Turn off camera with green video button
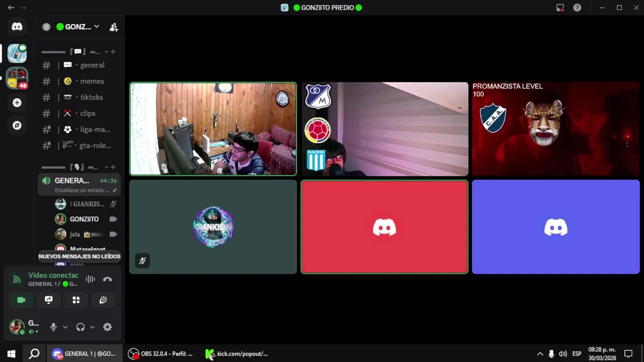The height and width of the screenshot is (362, 644). tap(21, 300)
